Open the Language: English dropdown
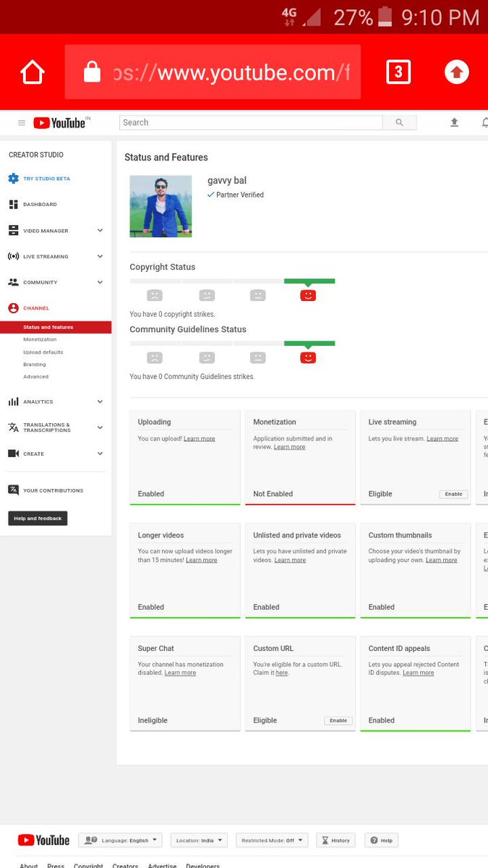This screenshot has width=488, height=868. click(x=121, y=841)
